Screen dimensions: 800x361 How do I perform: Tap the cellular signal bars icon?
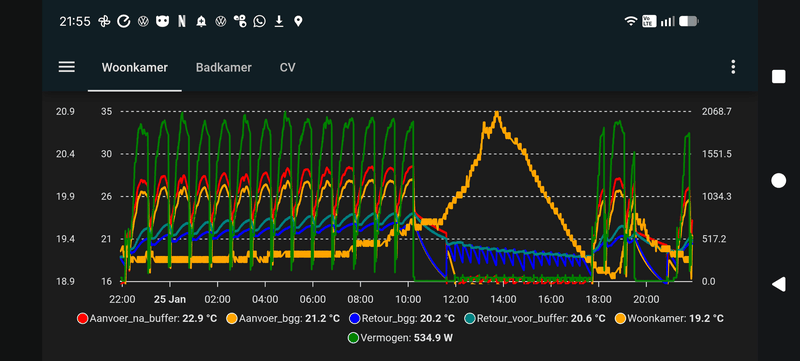[667, 21]
